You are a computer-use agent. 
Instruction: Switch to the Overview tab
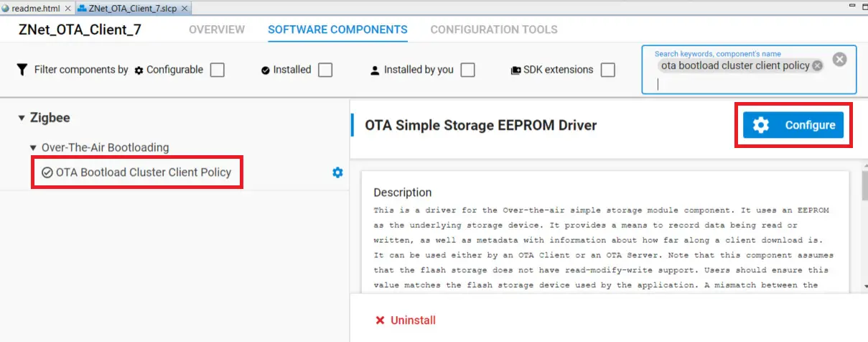[217, 29]
